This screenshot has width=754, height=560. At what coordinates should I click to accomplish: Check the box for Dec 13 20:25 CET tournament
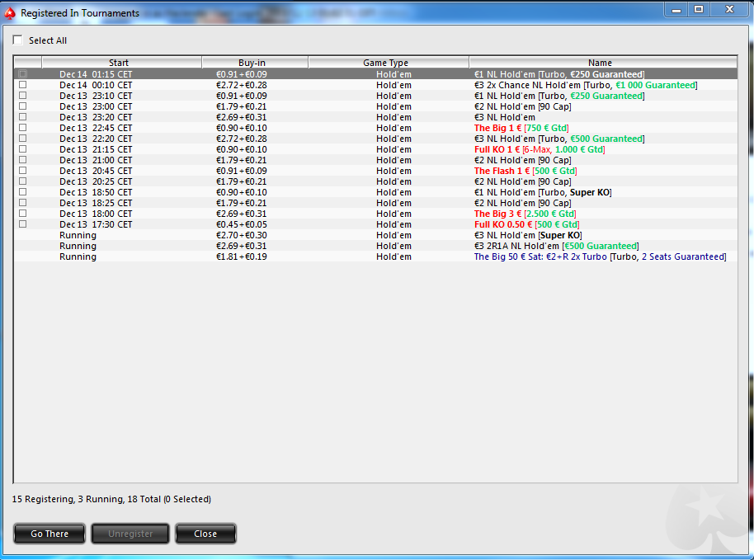pos(22,181)
